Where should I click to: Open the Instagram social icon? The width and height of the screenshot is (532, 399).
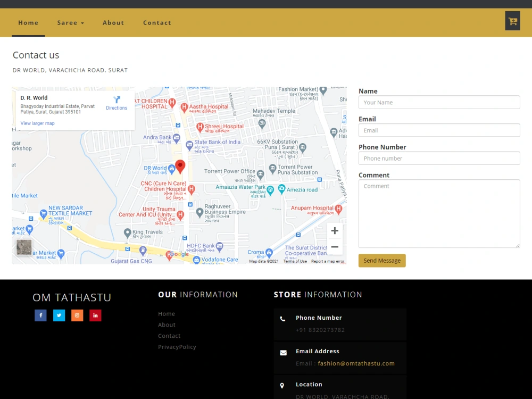pos(77,315)
